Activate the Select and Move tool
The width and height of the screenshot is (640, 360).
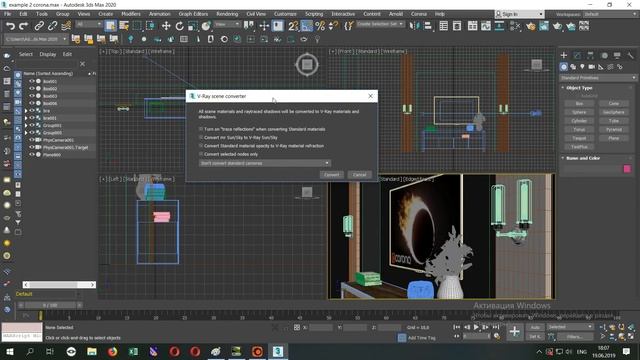click(x=166, y=26)
